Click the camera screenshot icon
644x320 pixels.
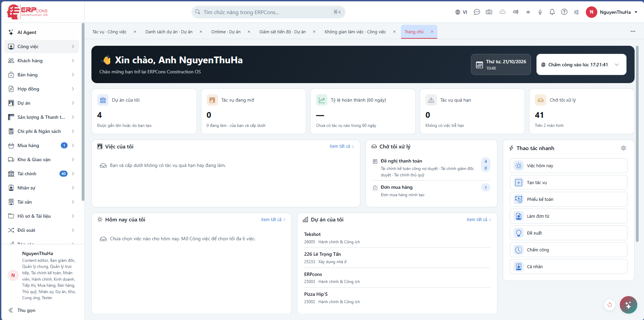point(489,12)
